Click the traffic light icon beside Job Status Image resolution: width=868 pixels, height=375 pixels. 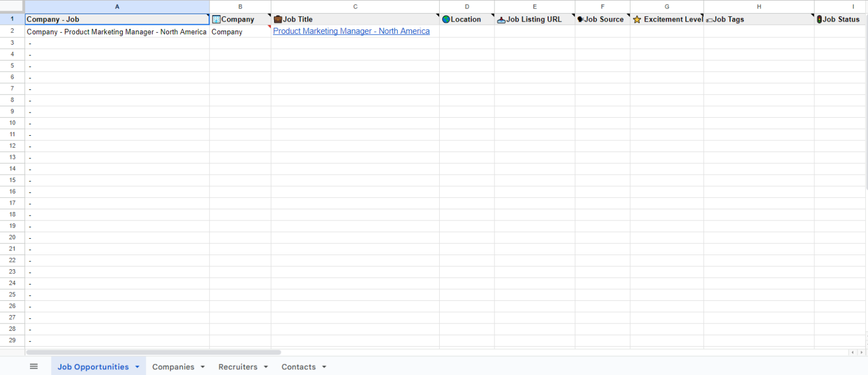coord(819,19)
